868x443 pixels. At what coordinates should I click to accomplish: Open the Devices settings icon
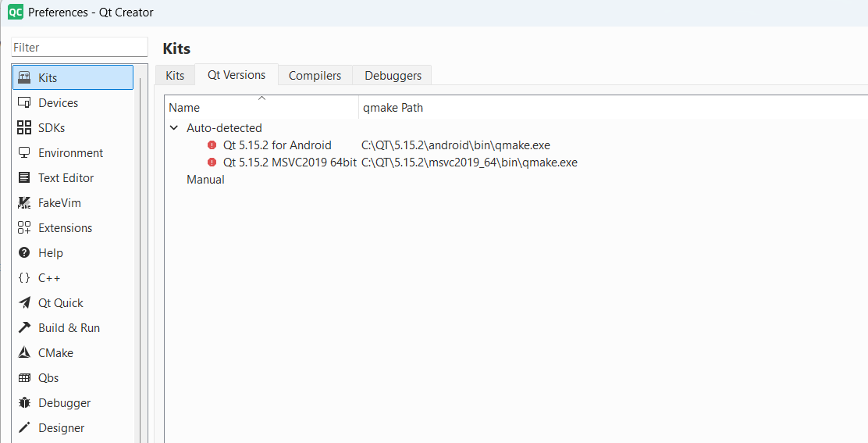point(24,103)
